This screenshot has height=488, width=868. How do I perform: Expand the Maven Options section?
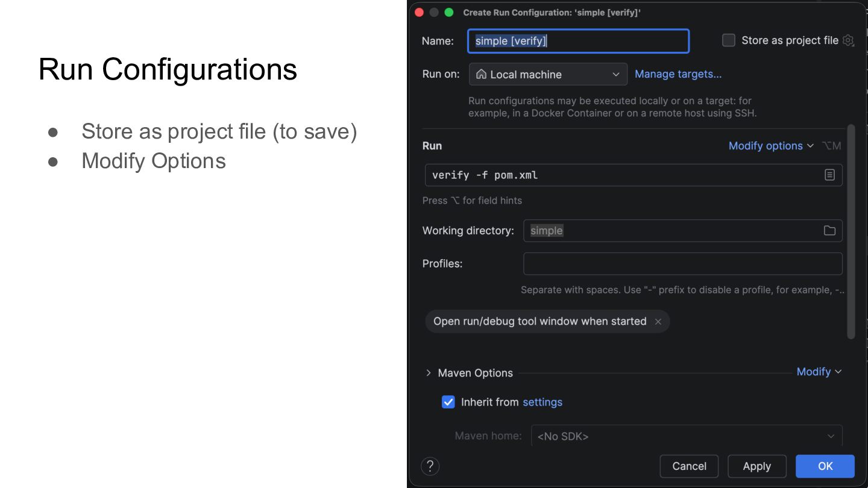coord(429,373)
